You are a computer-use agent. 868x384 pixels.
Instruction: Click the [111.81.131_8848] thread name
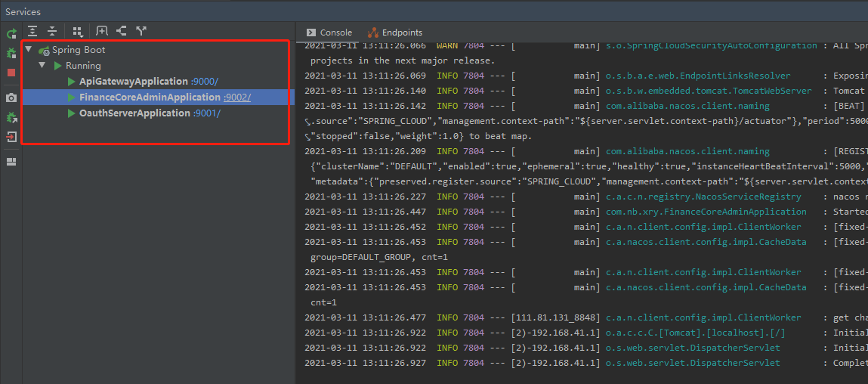pos(555,317)
